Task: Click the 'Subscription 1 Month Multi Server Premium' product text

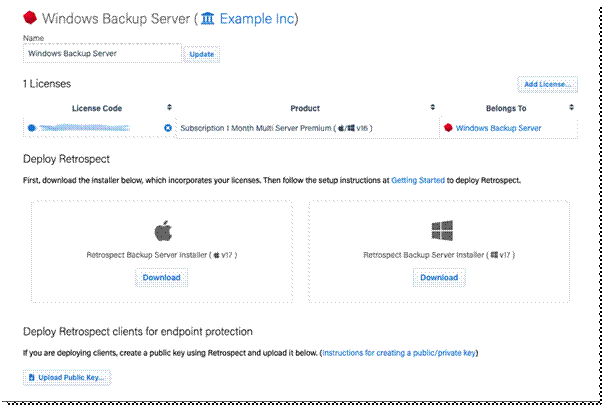Action: (256, 128)
